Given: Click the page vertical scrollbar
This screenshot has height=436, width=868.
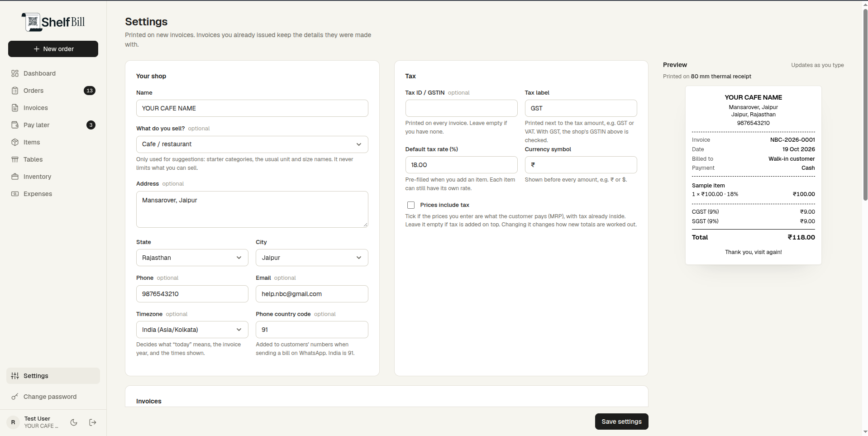Looking at the screenshot, I should click(865, 104).
